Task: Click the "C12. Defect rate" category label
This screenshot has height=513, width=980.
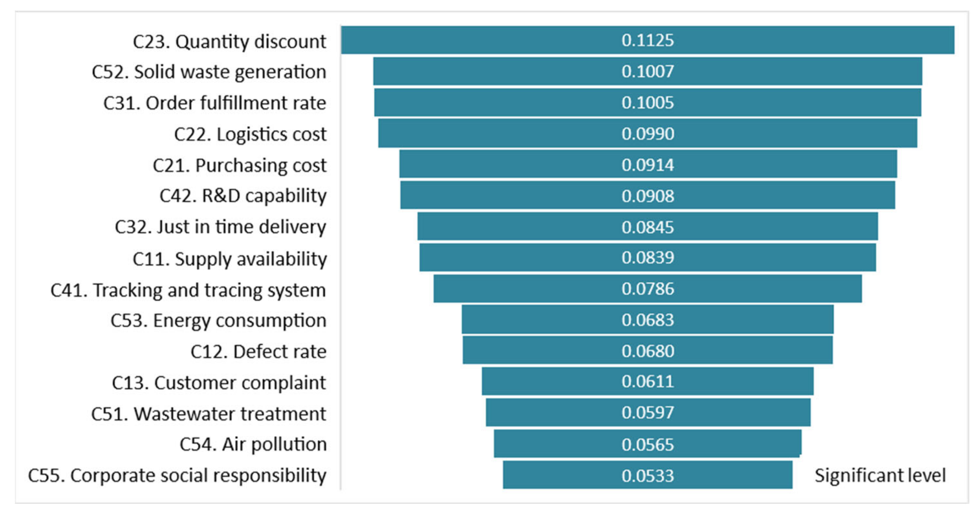Action: coord(259,351)
